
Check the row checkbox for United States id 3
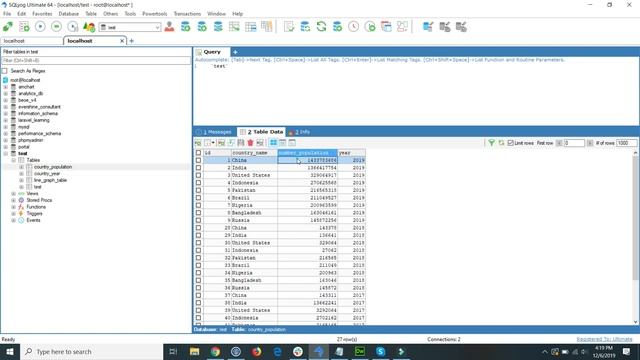click(198, 175)
